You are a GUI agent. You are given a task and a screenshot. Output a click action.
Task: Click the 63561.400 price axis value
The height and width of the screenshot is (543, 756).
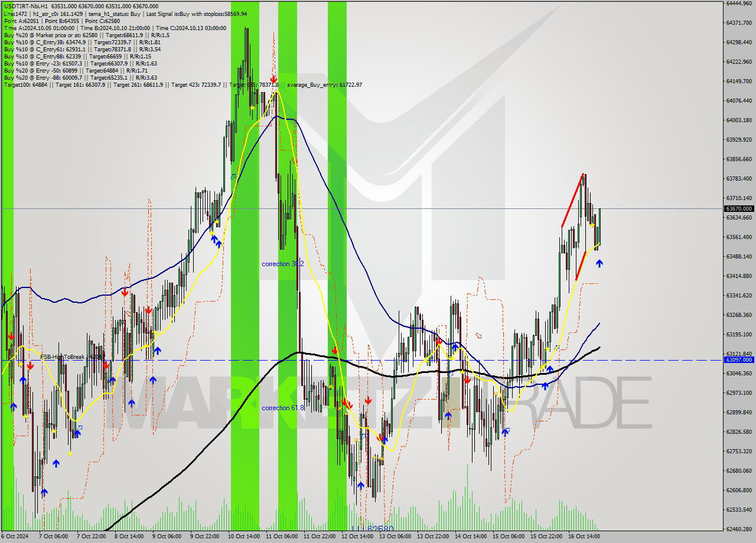point(739,237)
